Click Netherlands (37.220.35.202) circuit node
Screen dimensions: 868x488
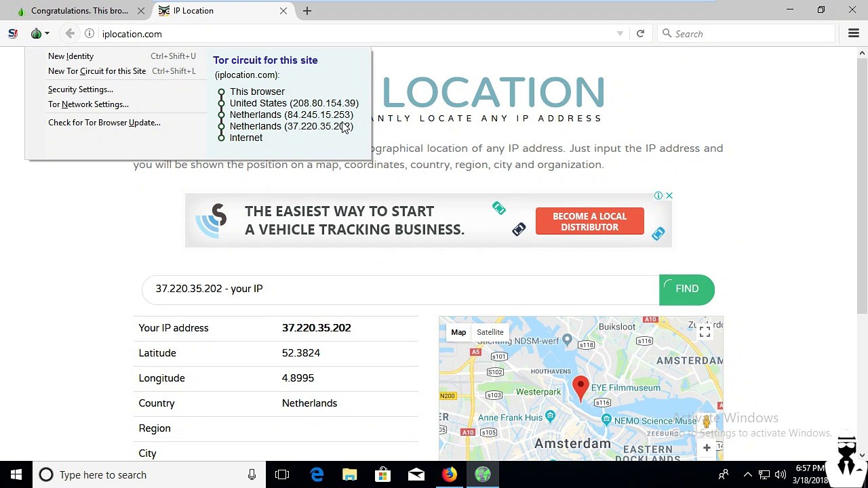[x=291, y=126]
